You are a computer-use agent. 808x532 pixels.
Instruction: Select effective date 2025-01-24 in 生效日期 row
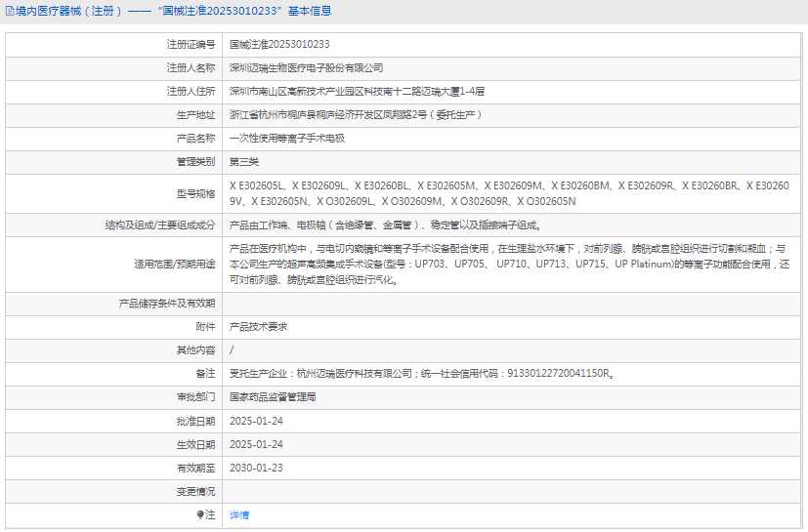tap(256, 444)
